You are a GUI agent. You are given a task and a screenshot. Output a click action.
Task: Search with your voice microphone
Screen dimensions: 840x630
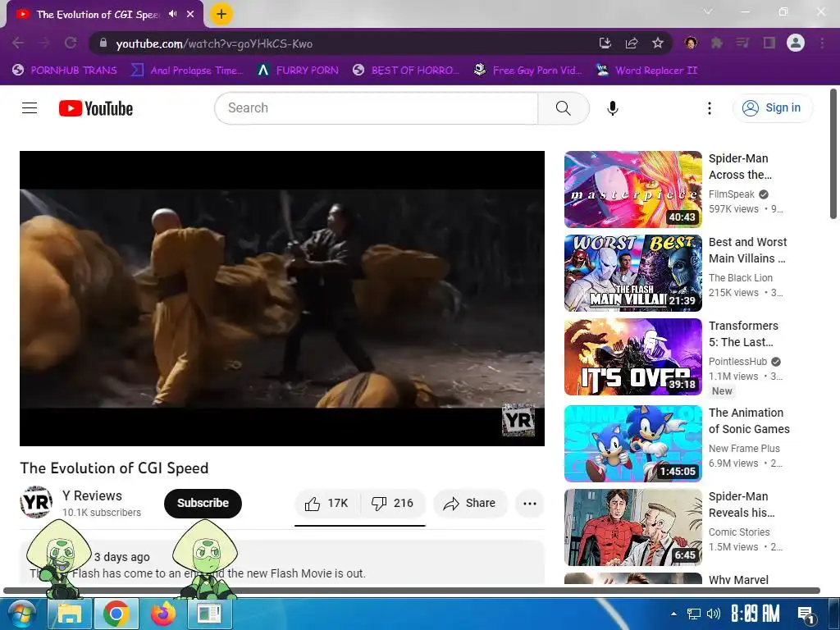pos(612,108)
